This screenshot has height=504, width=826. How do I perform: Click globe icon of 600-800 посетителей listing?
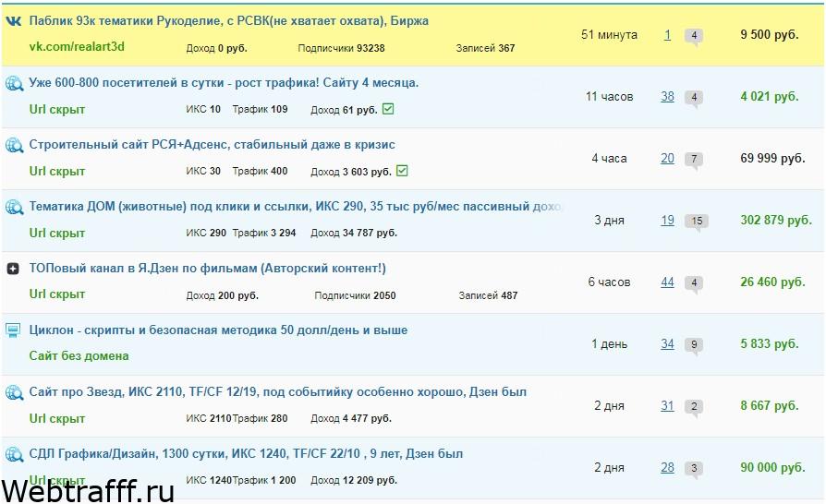[x=14, y=84]
